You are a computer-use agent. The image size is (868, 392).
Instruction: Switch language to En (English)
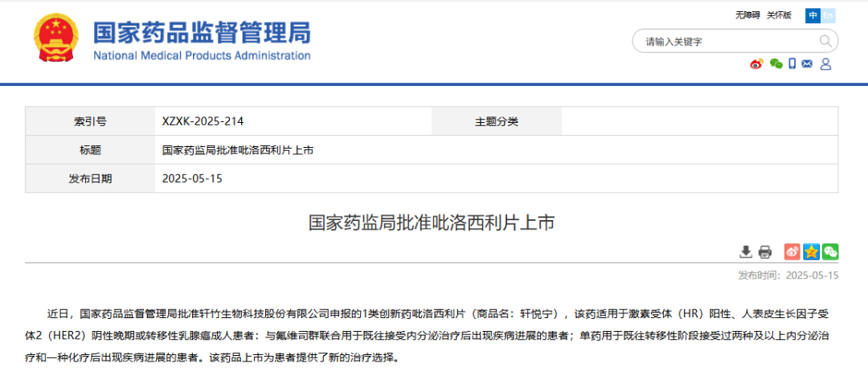[x=828, y=15]
